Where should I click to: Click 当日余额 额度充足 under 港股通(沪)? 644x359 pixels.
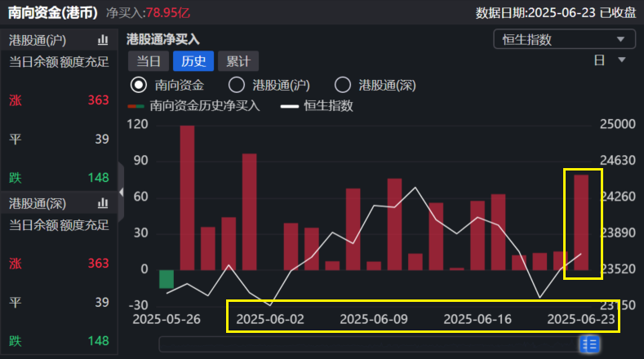(x=59, y=62)
